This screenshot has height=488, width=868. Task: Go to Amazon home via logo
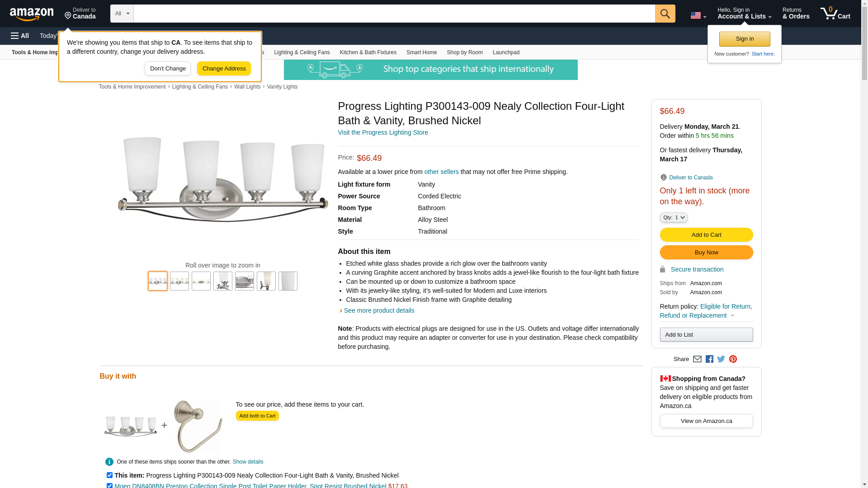pos(32,14)
